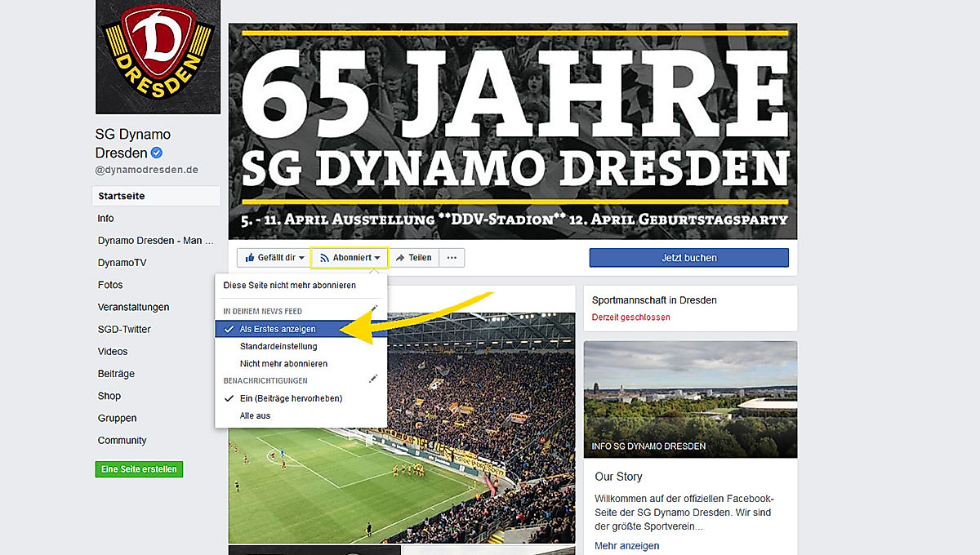
Task: Share the page with the Teilen button
Action: click(x=414, y=258)
